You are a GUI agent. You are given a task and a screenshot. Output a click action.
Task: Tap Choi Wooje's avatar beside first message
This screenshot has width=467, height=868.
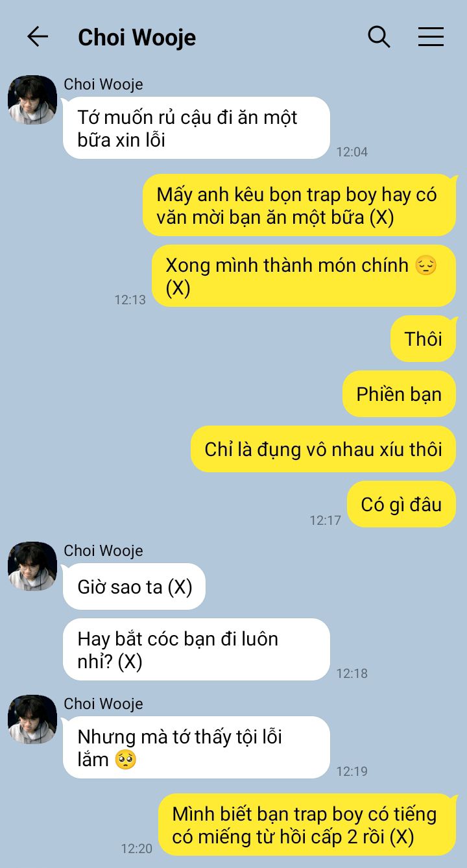32,100
